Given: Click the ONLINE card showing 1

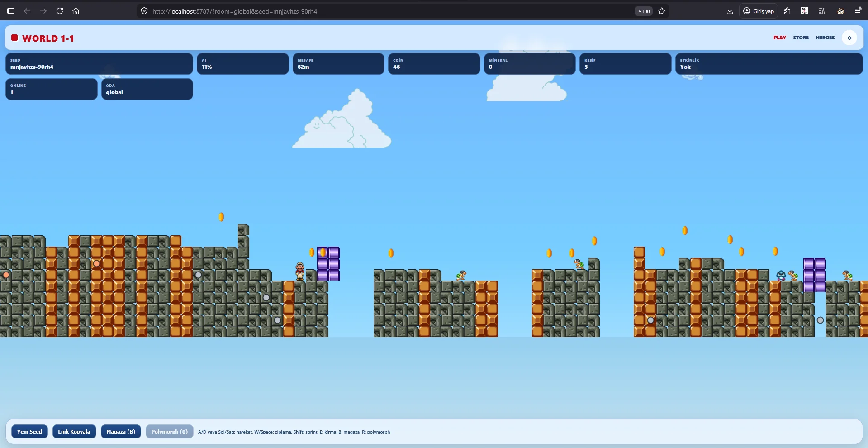Looking at the screenshot, I should pos(52,89).
